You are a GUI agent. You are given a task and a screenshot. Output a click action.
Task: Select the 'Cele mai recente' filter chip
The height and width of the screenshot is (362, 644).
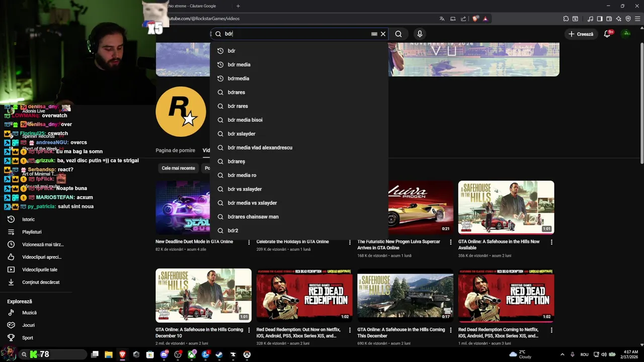coord(178,168)
